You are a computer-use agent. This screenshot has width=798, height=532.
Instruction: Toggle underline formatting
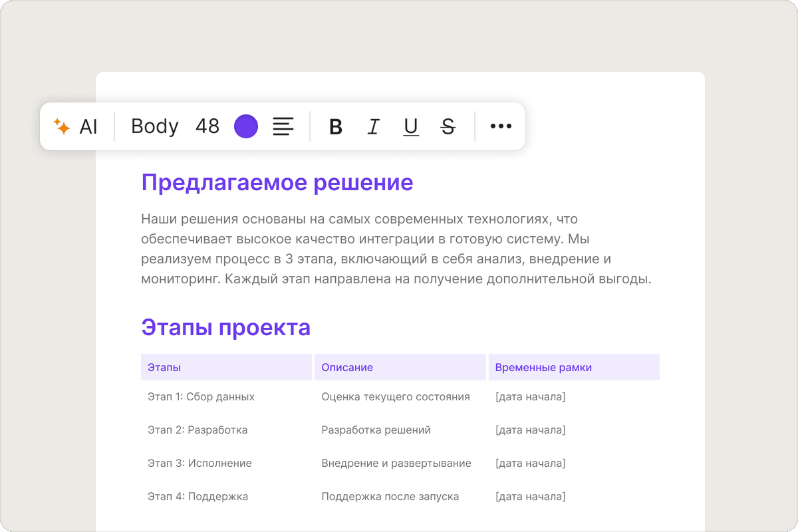[410, 126]
